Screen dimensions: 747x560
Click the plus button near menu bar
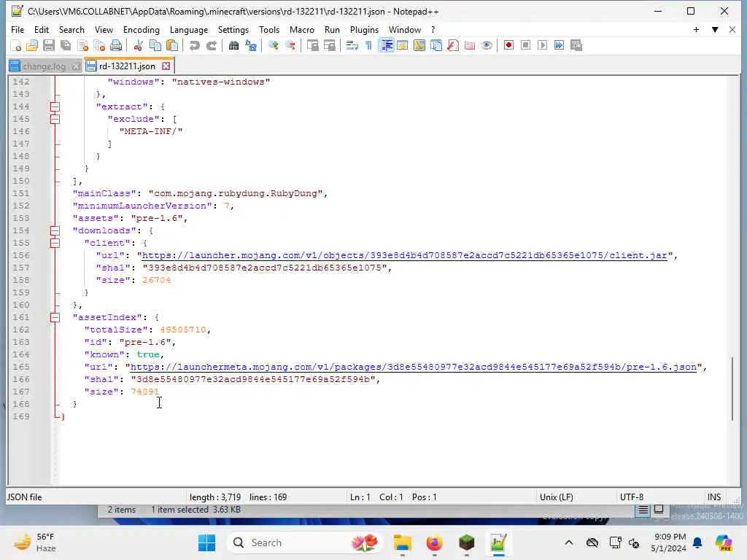pos(696,29)
